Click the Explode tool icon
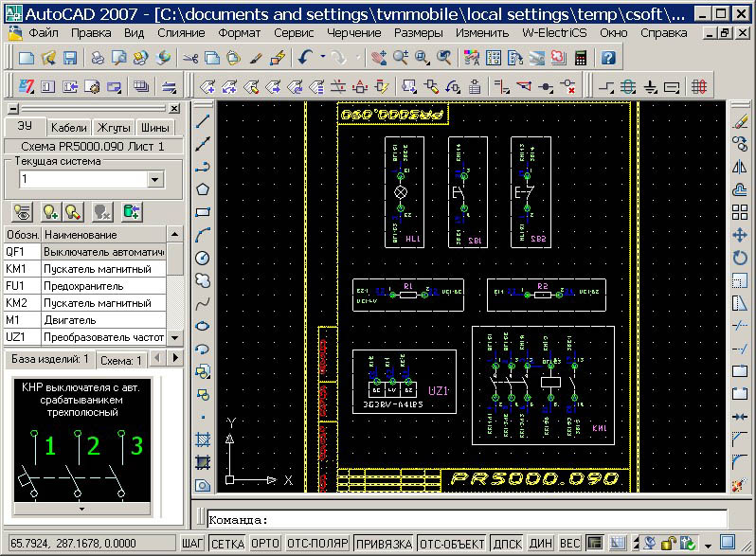This screenshot has width=756, height=556. click(x=740, y=485)
